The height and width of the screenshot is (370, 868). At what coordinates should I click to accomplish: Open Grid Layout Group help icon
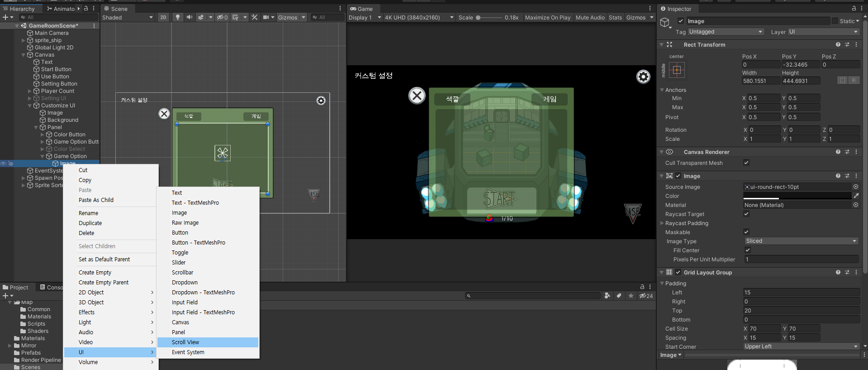point(838,272)
